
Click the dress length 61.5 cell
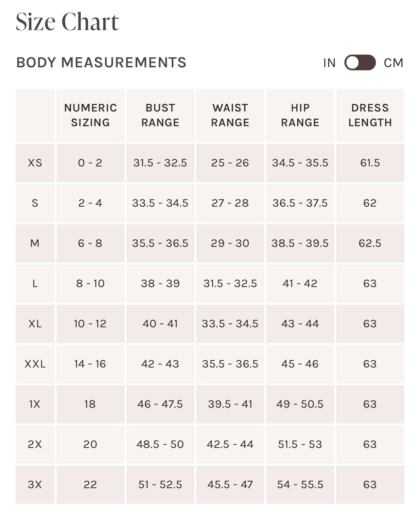(x=370, y=163)
